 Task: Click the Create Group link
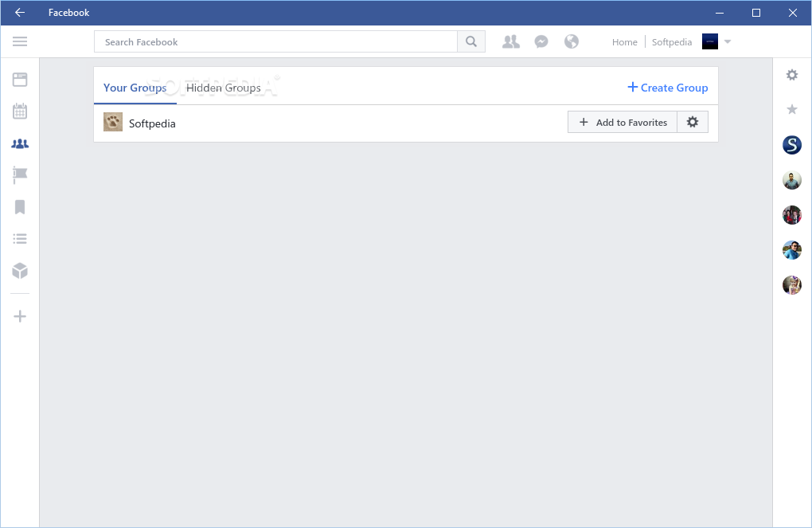pos(668,88)
